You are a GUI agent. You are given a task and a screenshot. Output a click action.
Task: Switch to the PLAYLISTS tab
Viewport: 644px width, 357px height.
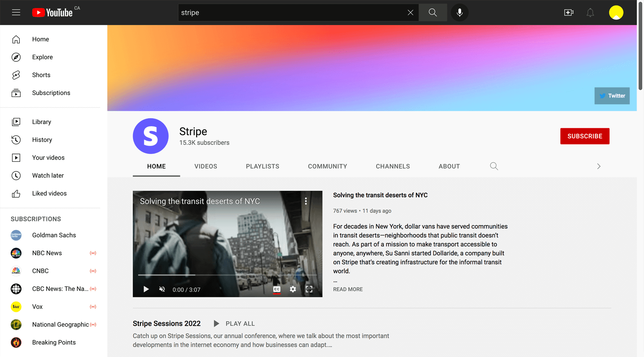pos(263,166)
